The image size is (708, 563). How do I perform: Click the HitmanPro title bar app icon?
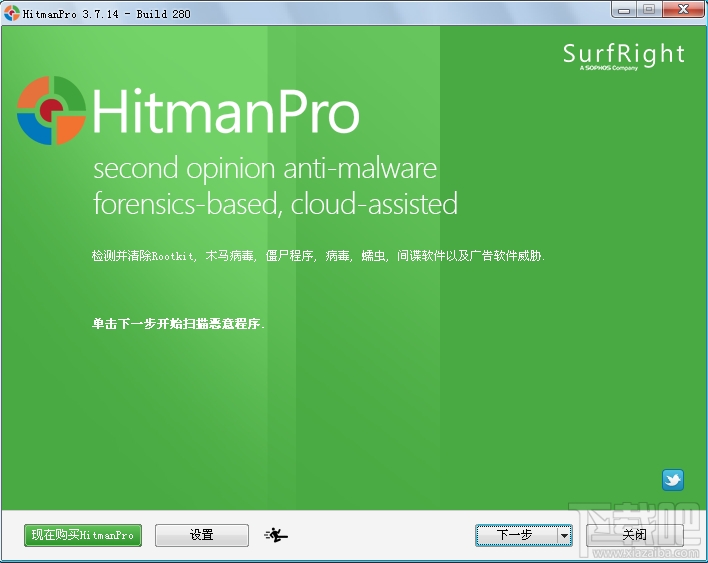11,14
